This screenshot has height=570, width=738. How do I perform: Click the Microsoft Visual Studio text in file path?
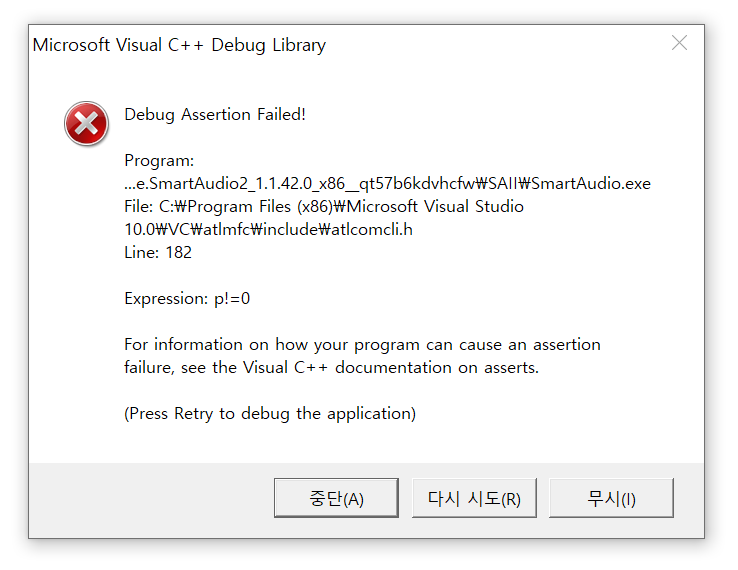435,206
